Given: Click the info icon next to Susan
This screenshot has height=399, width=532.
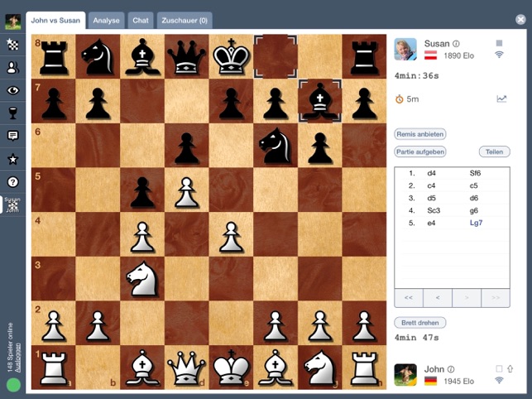Looking at the screenshot, I should pyautogui.click(x=457, y=44).
